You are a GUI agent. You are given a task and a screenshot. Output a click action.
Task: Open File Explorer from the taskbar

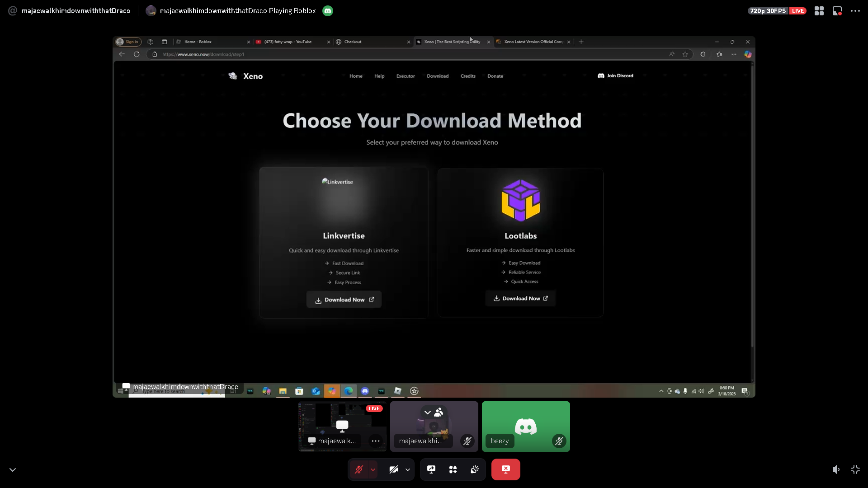283,391
